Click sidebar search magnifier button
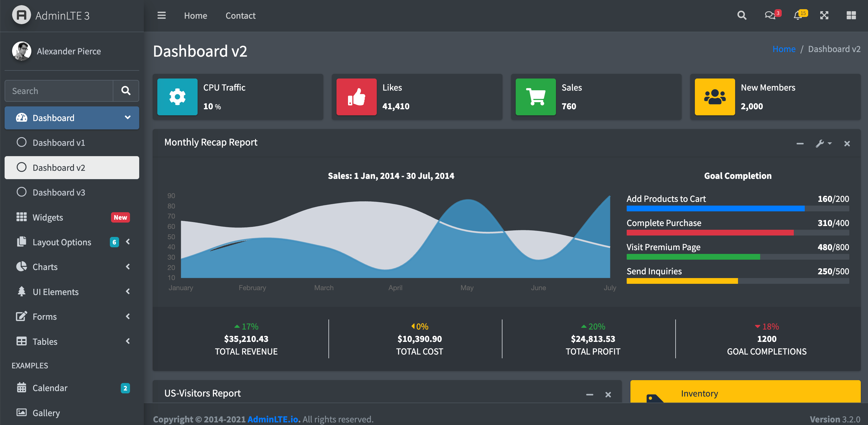This screenshot has height=425, width=868. click(126, 91)
